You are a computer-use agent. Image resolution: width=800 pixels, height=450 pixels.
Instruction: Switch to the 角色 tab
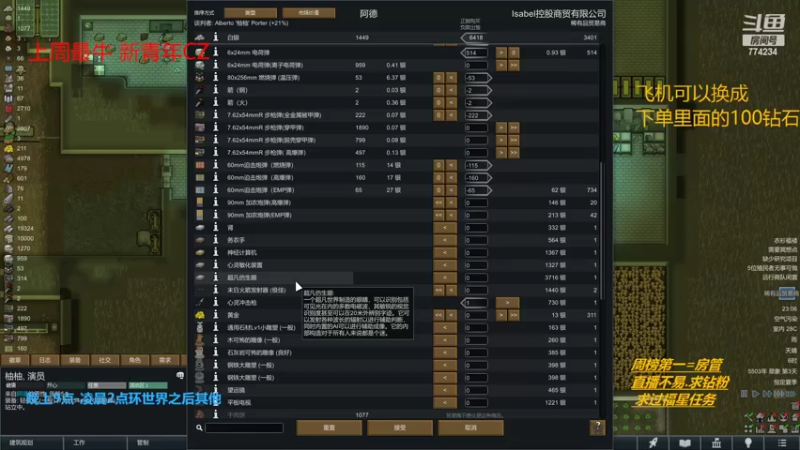click(135, 360)
